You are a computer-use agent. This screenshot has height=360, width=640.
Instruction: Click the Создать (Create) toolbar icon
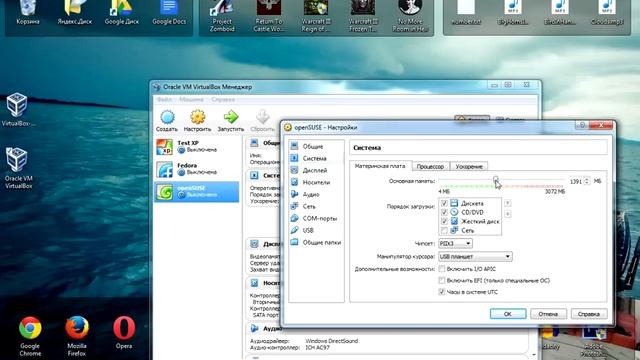167,121
